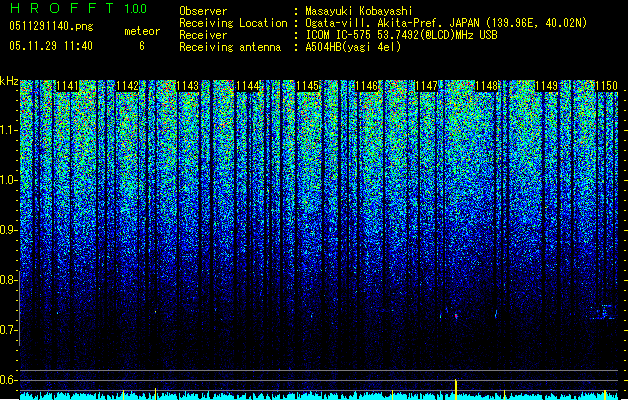The width and height of the screenshot is (629, 400).
Task: Click the timestamp 05.11.29 11:40
Action: pos(51,46)
